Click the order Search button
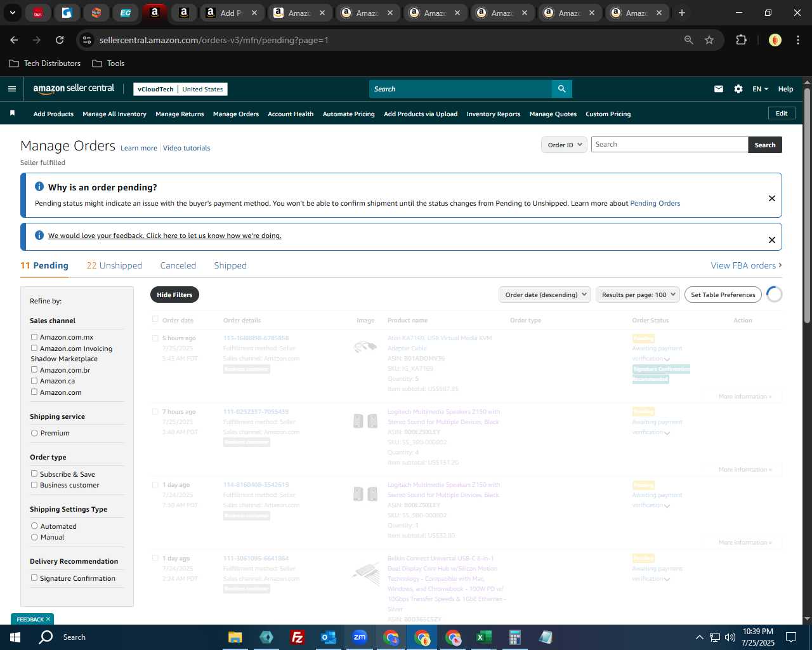The height and width of the screenshot is (650, 812). [x=765, y=145]
